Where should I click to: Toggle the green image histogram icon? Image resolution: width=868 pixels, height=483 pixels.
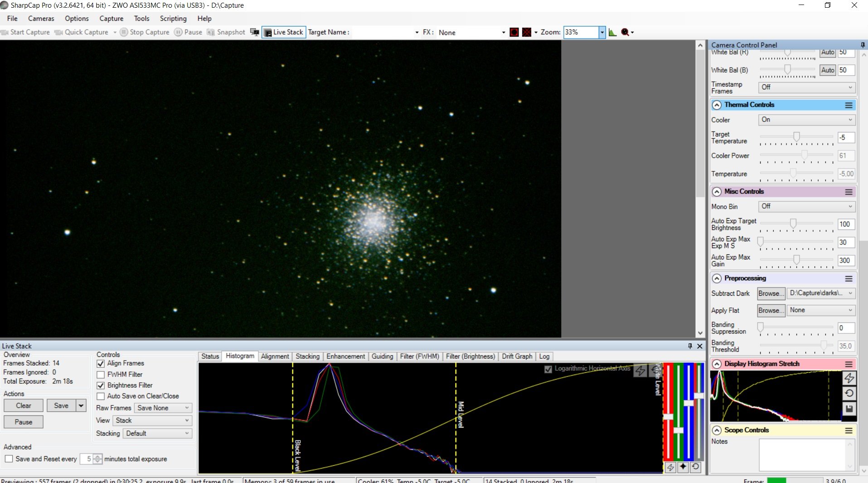pyautogui.click(x=612, y=32)
